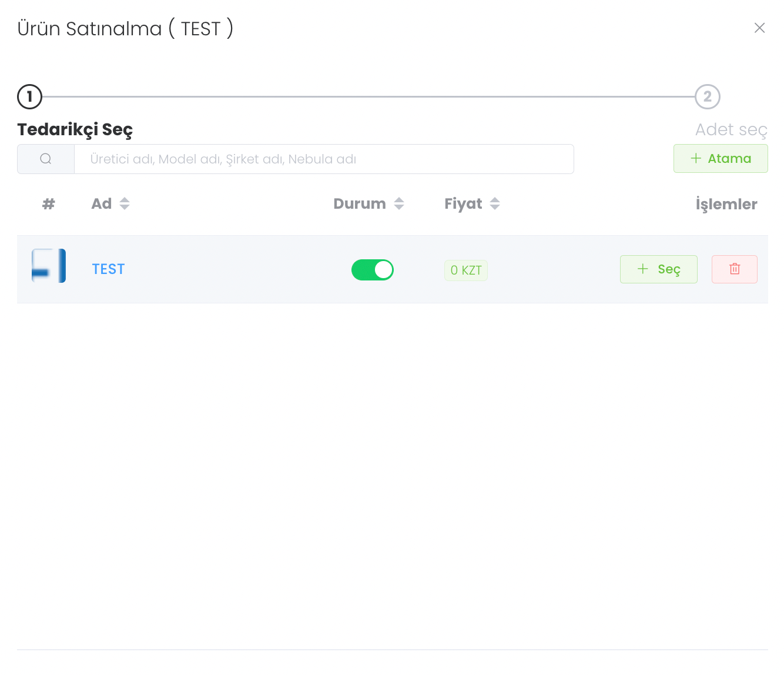Click the TEST supplier logo thumbnail
The height and width of the screenshot is (675, 784).
(x=49, y=266)
